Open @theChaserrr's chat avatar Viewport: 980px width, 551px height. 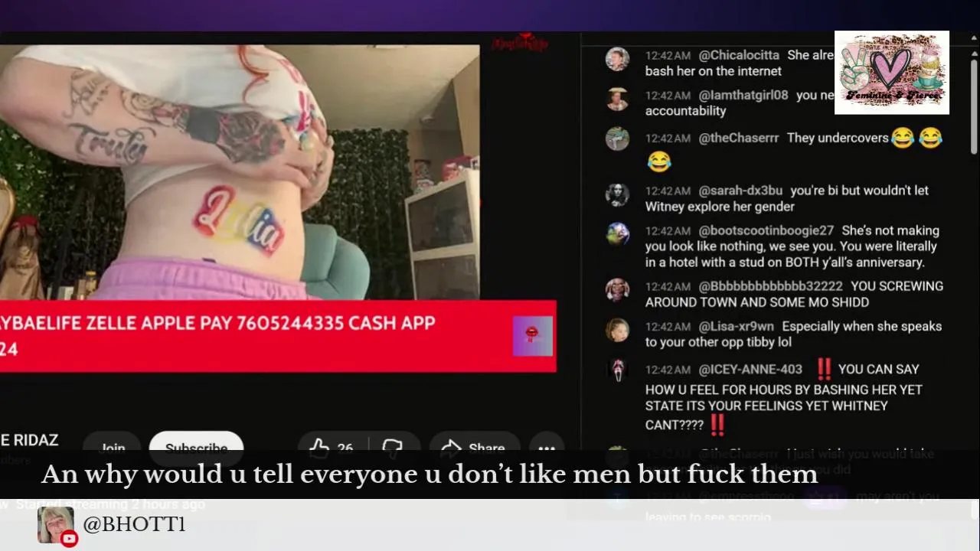[x=617, y=139]
